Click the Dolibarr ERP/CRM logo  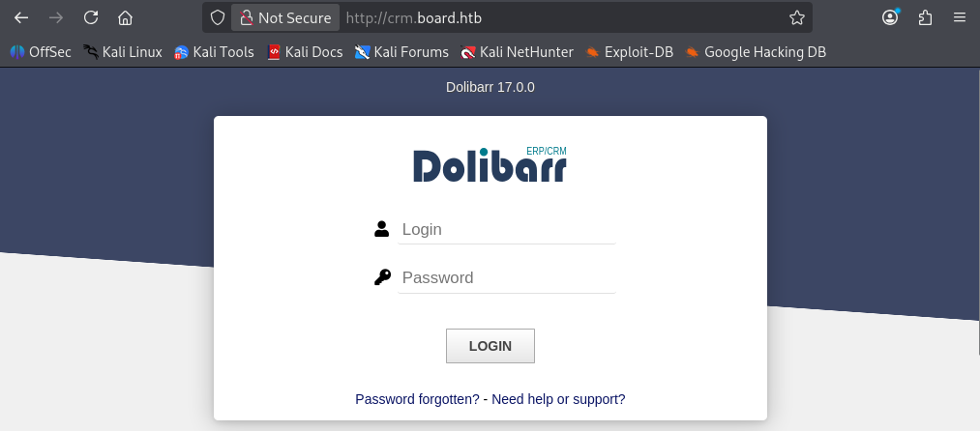[x=490, y=165]
